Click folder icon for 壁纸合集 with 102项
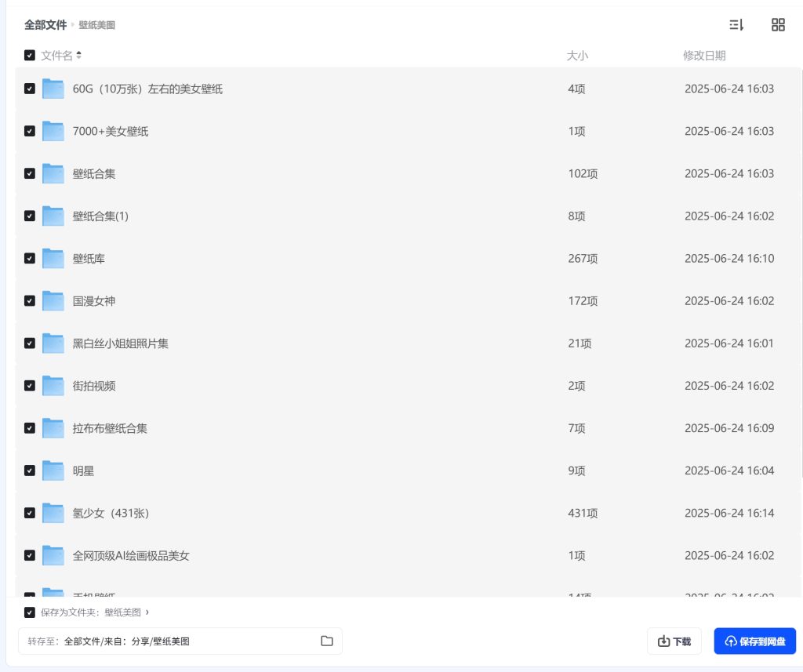 [x=53, y=173]
